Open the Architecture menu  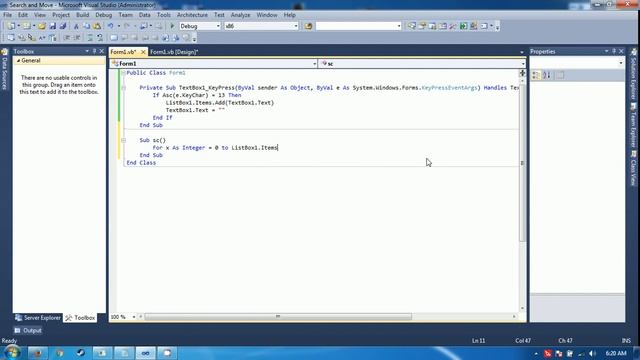(x=192, y=15)
